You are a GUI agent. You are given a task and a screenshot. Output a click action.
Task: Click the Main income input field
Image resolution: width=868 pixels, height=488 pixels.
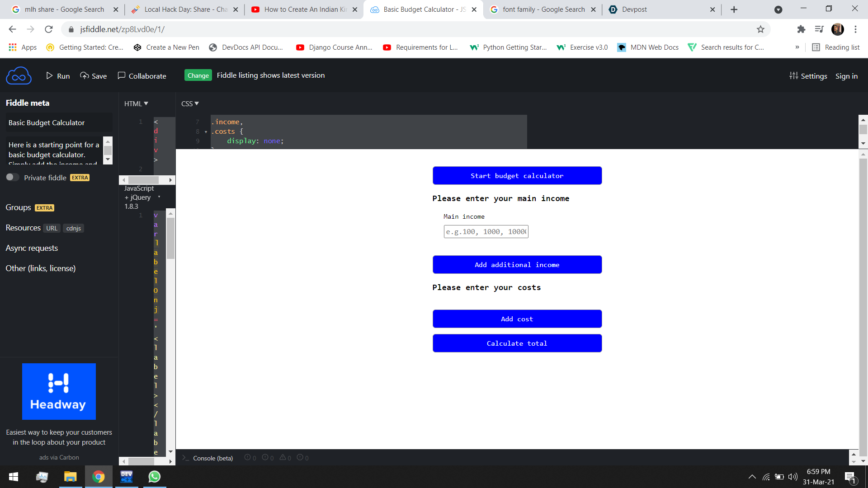click(486, 232)
